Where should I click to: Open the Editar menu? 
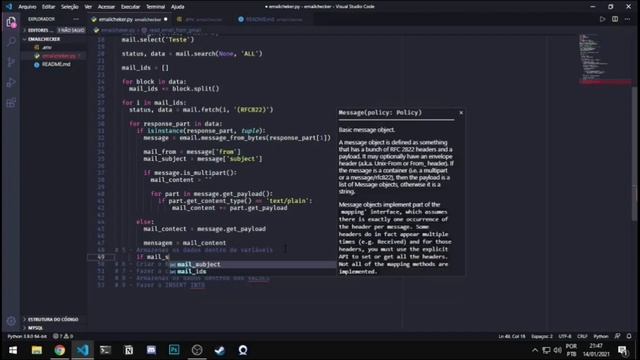(x=49, y=7)
